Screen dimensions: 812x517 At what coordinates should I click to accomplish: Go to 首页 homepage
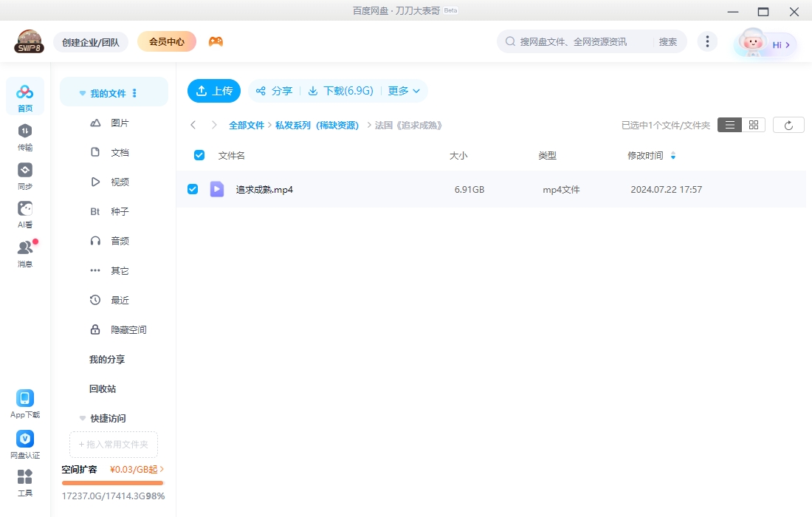[25, 96]
